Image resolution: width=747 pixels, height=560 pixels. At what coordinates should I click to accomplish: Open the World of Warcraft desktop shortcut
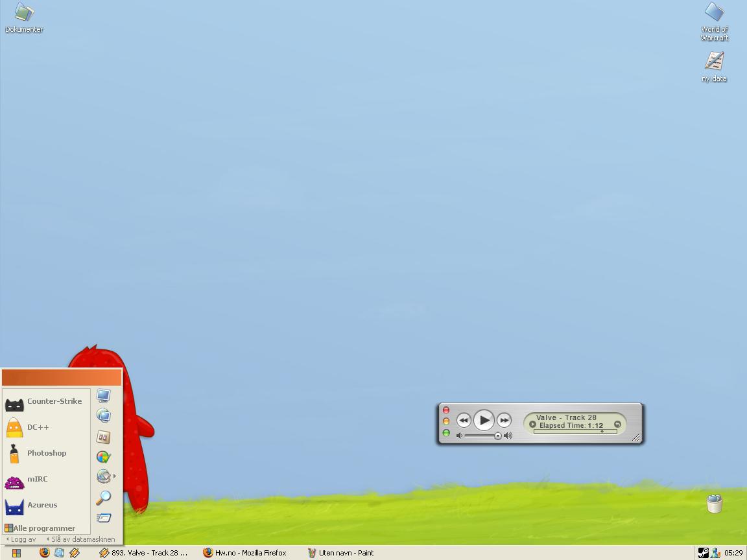[x=714, y=21]
